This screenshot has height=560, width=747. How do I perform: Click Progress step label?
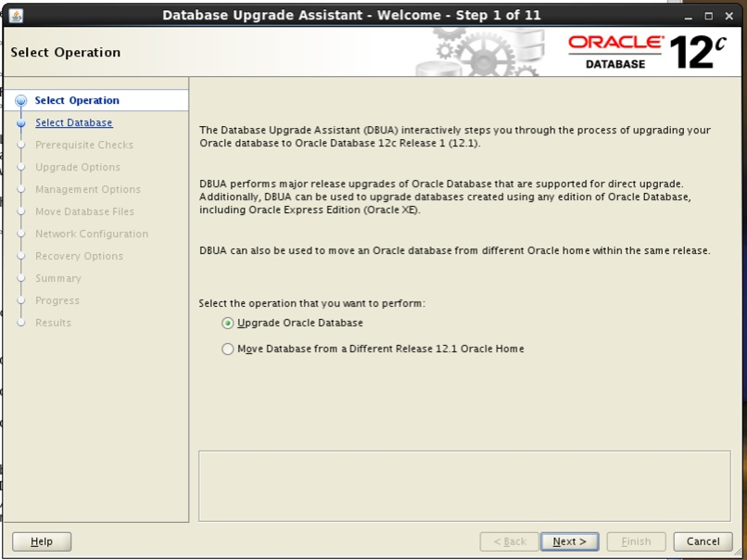coord(57,300)
